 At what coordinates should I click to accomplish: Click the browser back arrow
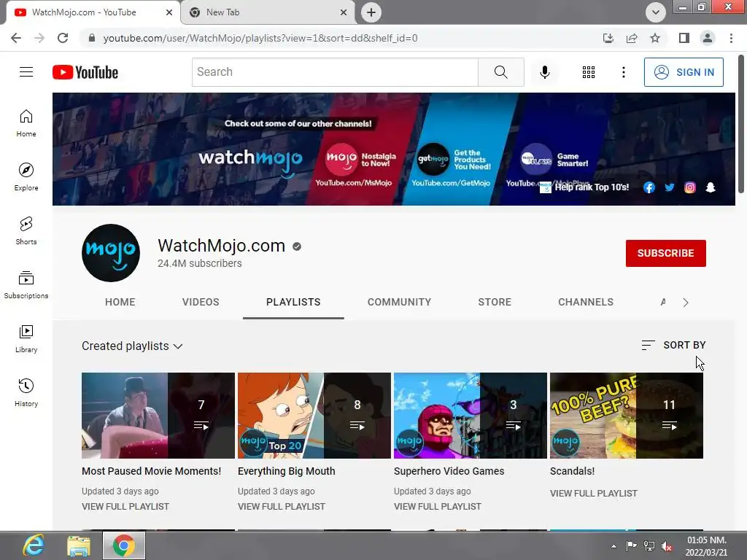(x=16, y=38)
